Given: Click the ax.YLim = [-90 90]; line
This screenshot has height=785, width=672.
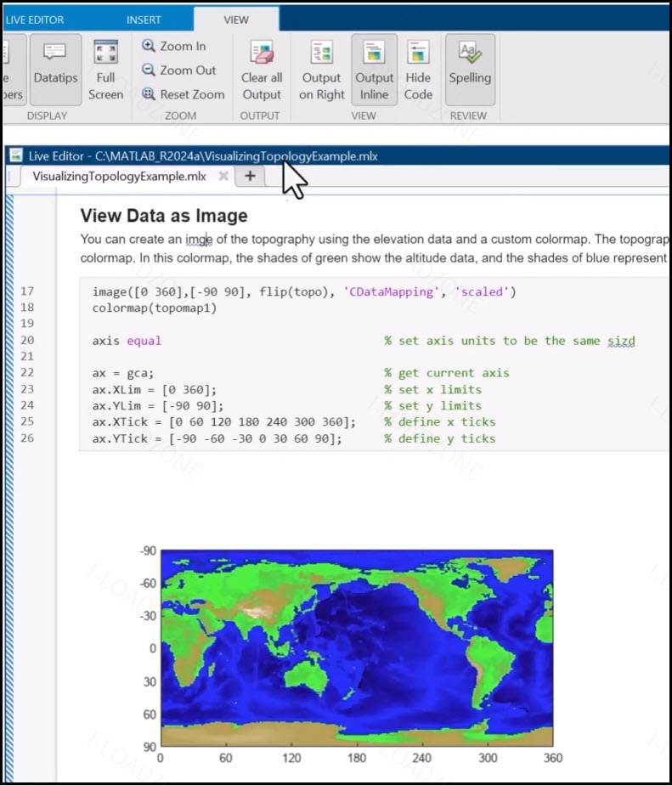Looking at the screenshot, I should click(x=158, y=405).
